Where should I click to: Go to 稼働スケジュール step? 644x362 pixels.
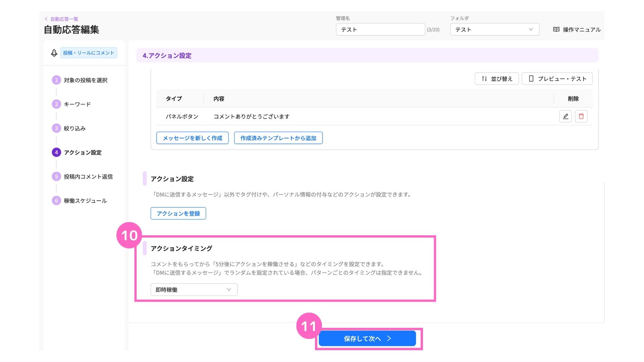pos(85,201)
